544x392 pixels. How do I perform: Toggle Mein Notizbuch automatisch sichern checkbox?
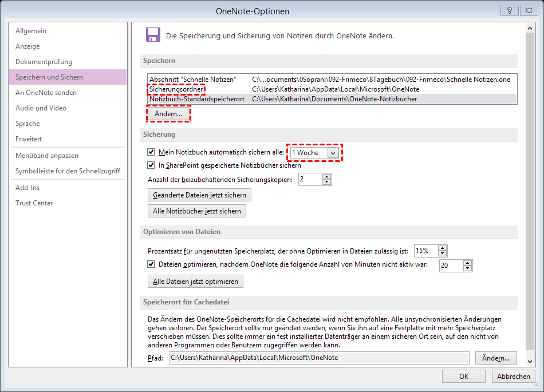151,152
